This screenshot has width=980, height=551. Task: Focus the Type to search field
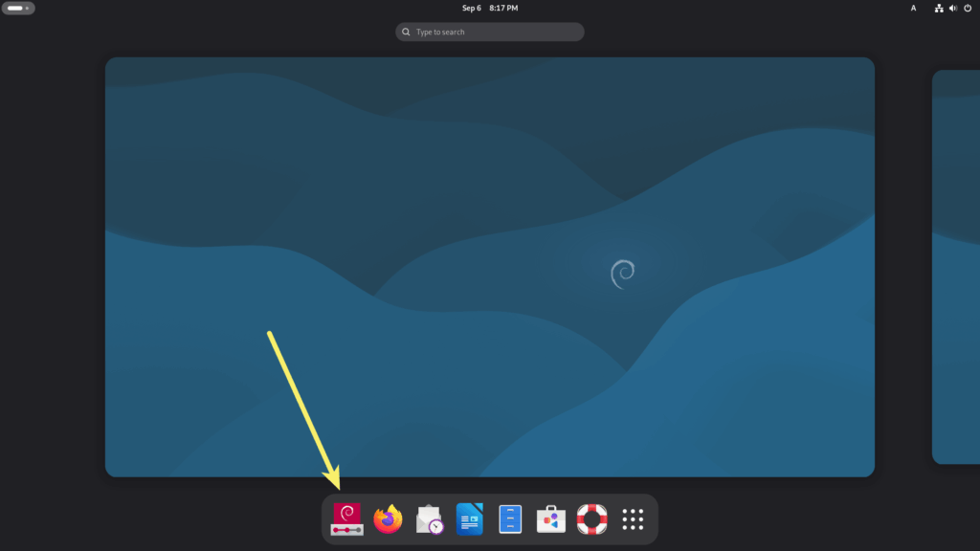[x=490, y=32]
